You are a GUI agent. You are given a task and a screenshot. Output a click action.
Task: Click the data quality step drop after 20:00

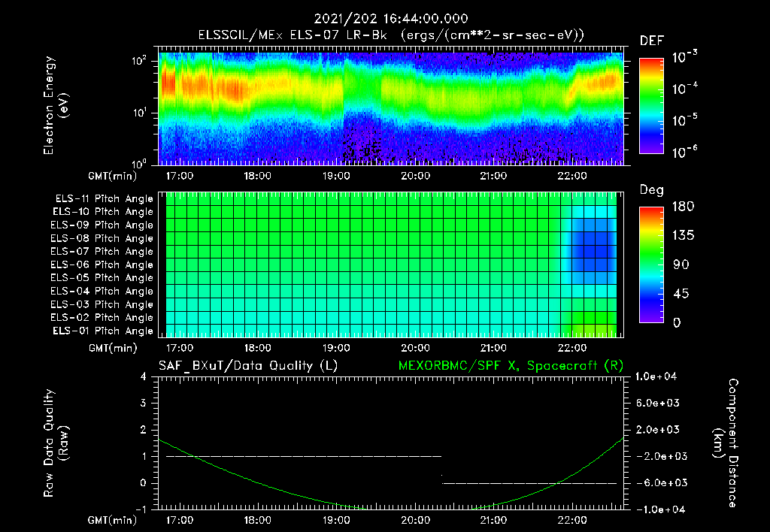(442, 470)
